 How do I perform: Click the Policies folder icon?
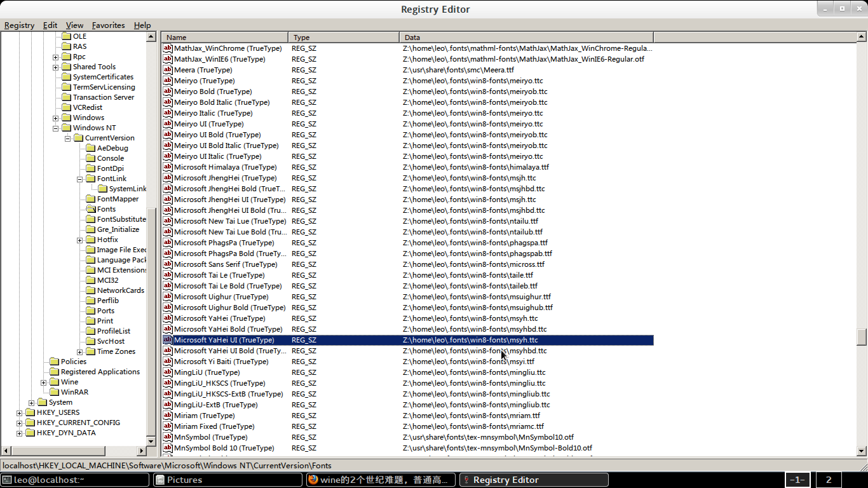click(x=54, y=362)
